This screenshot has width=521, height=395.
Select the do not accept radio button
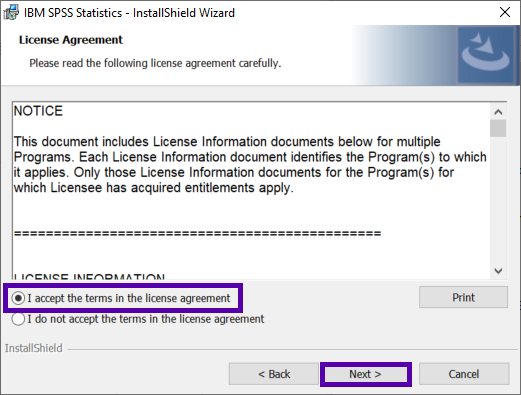tap(18, 319)
